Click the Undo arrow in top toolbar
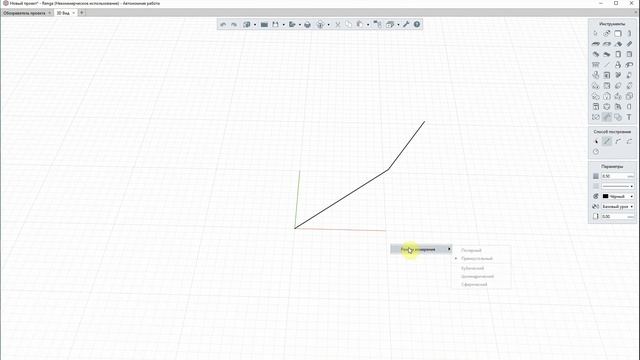Viewport: 640px width, 360px height. [x=223, y=24]
